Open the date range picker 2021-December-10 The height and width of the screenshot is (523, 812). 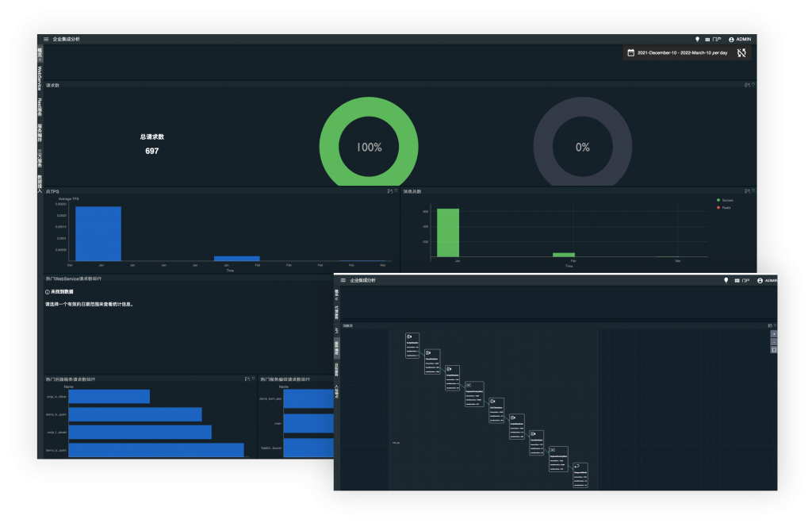[x=682, y=53]
